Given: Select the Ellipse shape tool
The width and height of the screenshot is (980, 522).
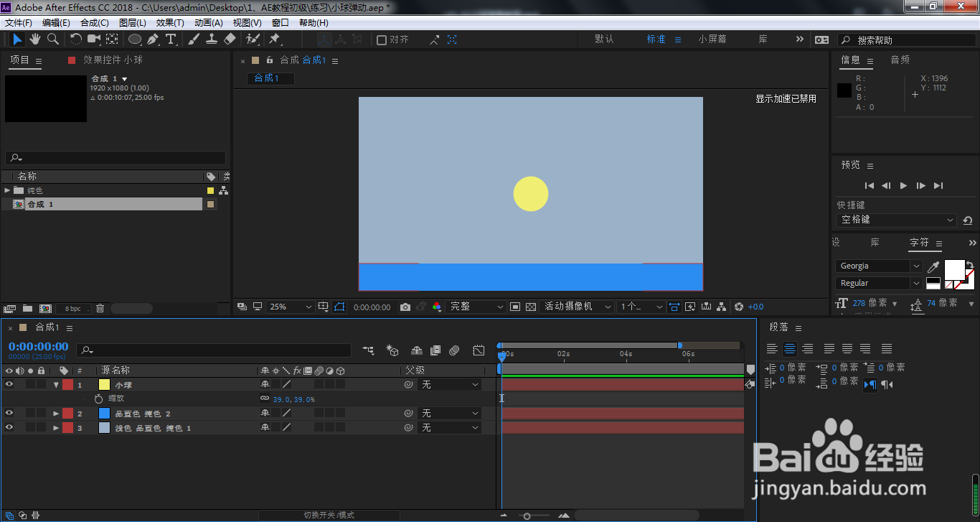Looking at the screenshot, I should (x=135, y=39).
